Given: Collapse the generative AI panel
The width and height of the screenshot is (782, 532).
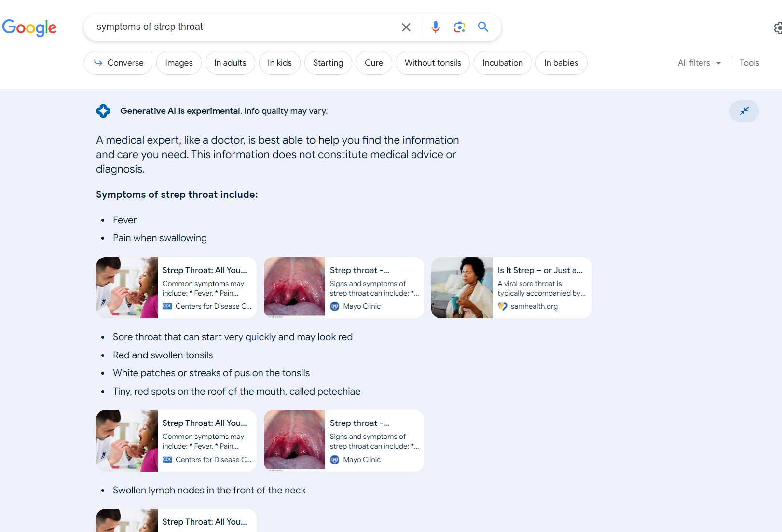Looking at the screenshot, I should [744, 111].
